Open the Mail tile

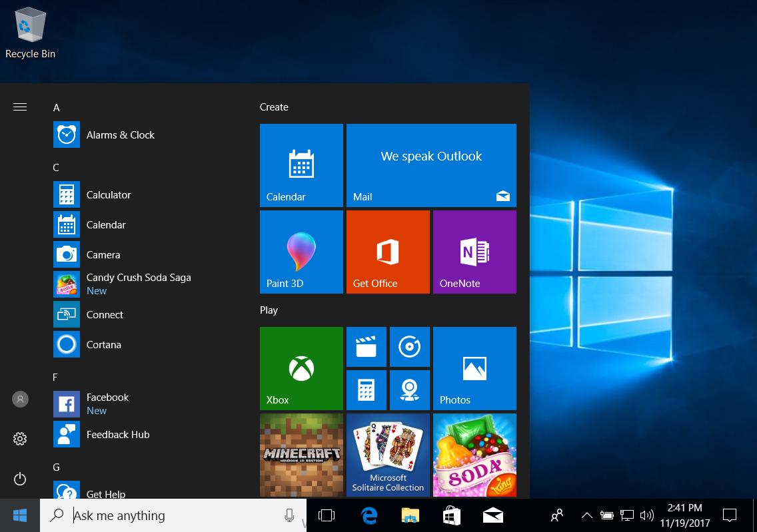point(431,165)
